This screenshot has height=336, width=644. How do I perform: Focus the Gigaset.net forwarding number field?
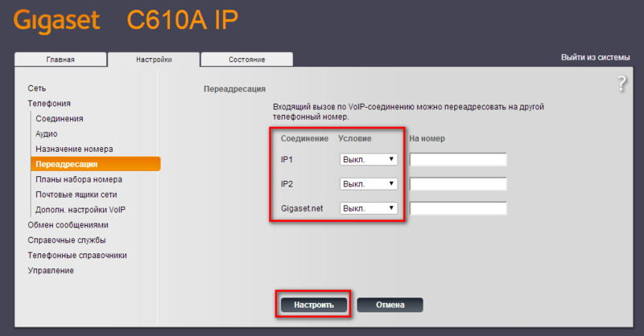pyautogui.click(x=458, y=208)
